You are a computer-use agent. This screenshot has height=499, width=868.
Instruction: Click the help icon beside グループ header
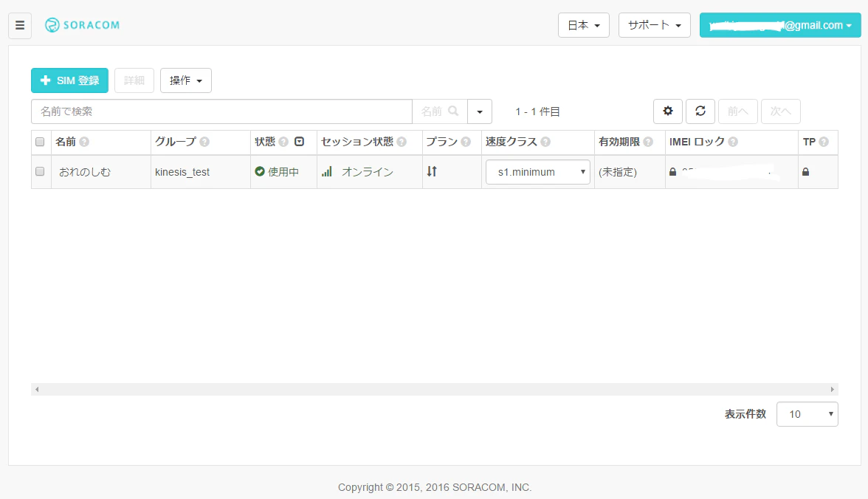click(205, 142)
